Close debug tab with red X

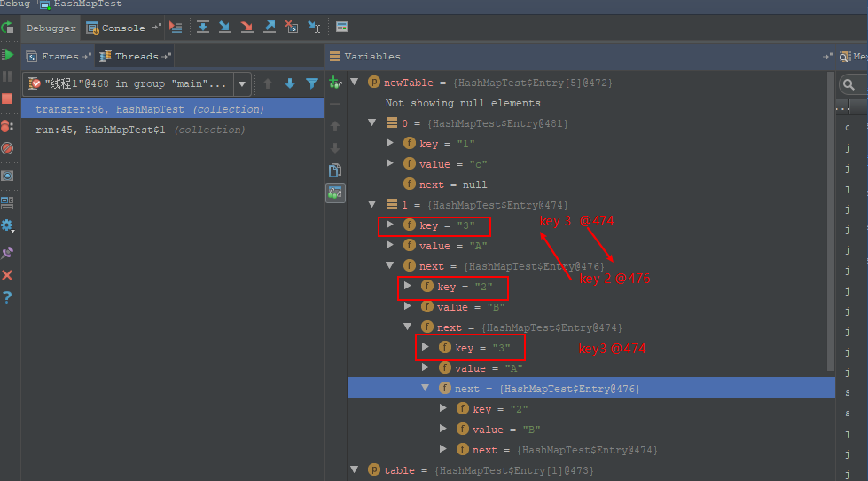tap(7, 275)
